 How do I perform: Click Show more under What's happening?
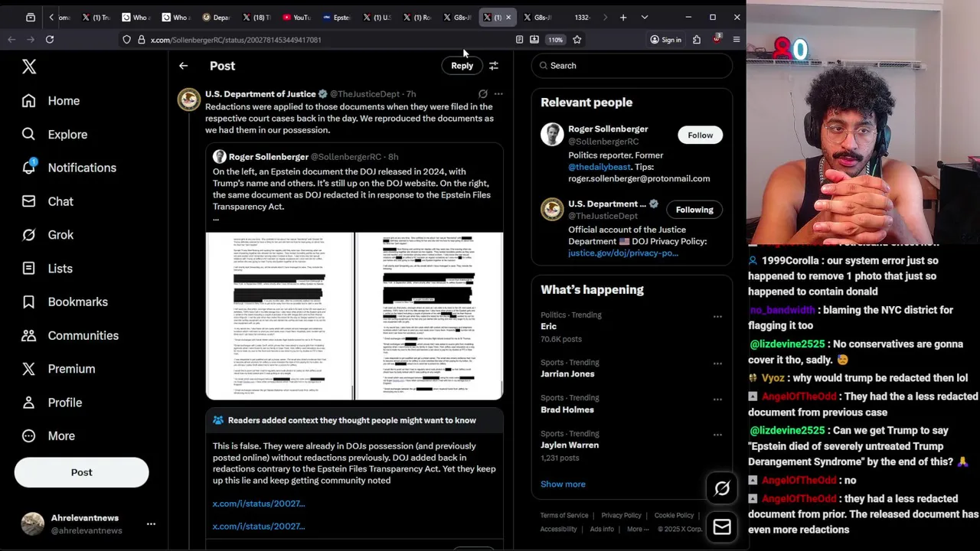point(563,484)
